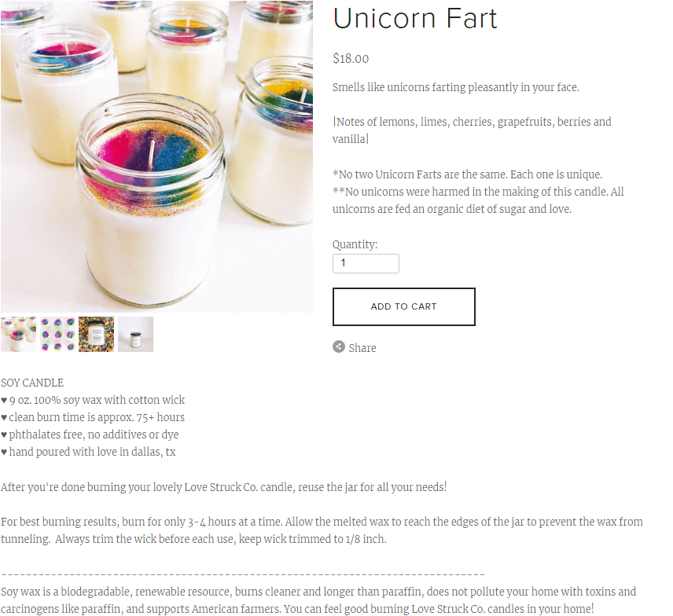Click the 'hand poured with love' bullet
This screenshot has height=616, width=673.
click(88, 452)
